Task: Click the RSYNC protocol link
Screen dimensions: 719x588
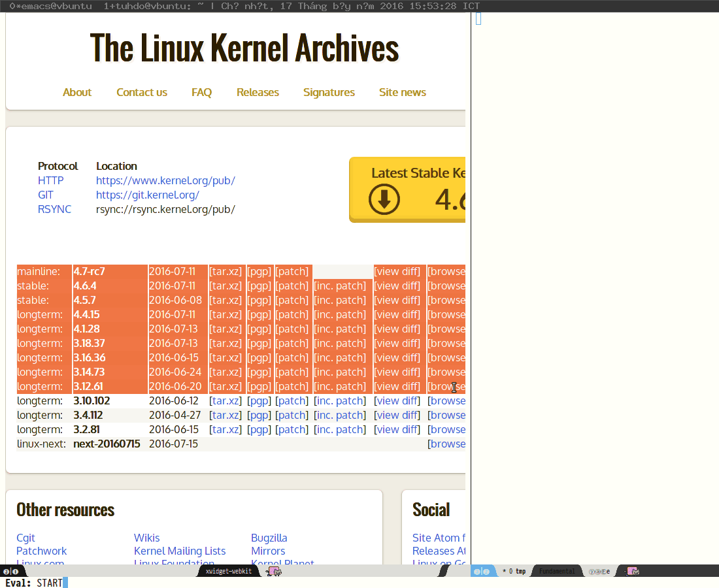Action: (x=54, y=209)
